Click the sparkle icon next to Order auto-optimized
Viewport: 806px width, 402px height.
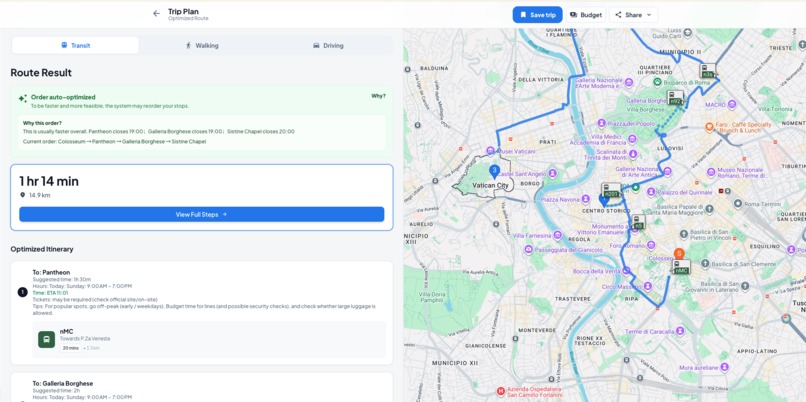(x=23, y=98)
